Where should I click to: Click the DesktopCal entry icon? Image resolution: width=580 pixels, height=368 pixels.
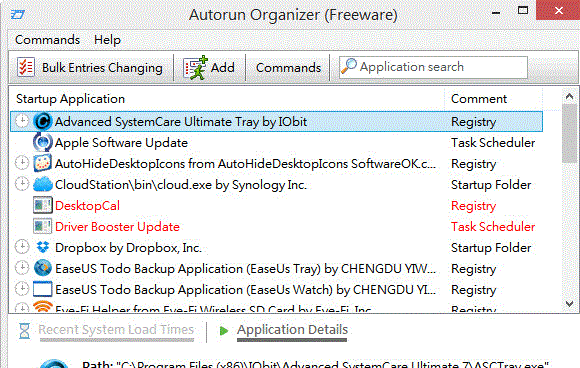[x=43, y=205]
